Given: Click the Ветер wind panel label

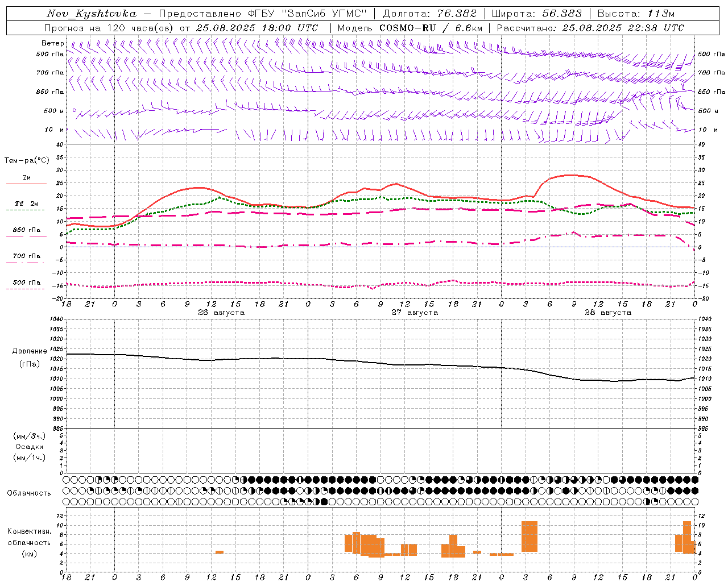Looking at the screenshot, I should tap(52, 43).
